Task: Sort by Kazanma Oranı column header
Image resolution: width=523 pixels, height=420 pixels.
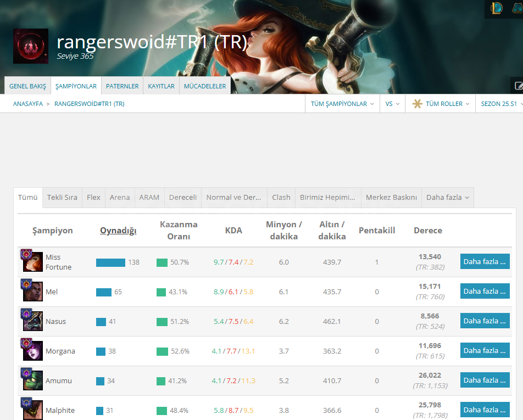Action: tap(179, 231)
